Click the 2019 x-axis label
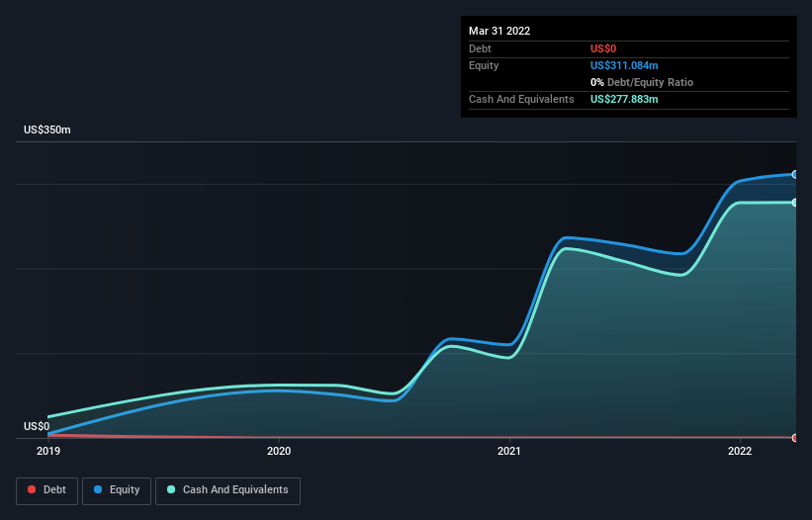The height and width of the screenshot is (520, 812). (48, 451)
